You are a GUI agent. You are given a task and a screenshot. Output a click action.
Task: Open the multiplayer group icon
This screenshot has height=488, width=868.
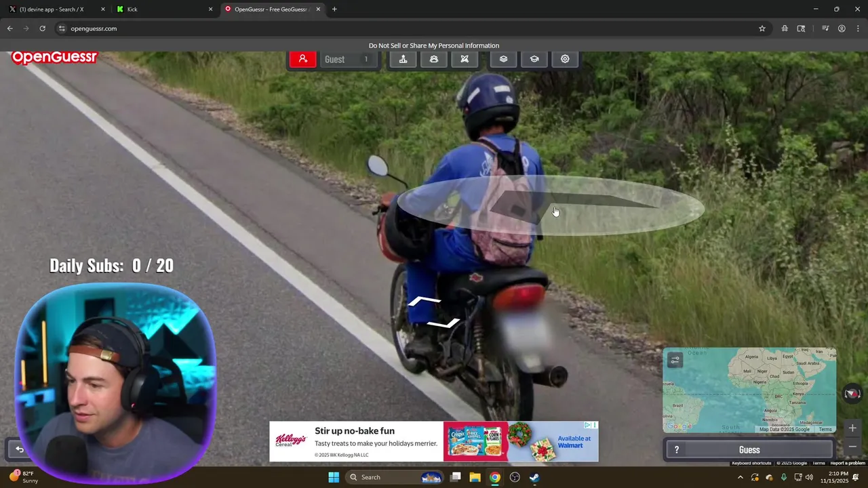(x=434, y=59)
